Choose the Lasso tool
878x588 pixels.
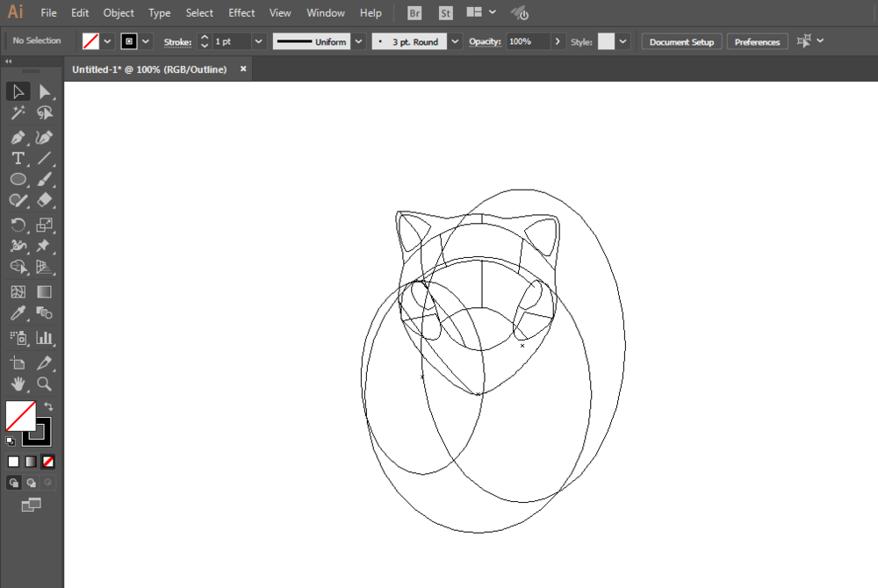click(x=44, y=113)
